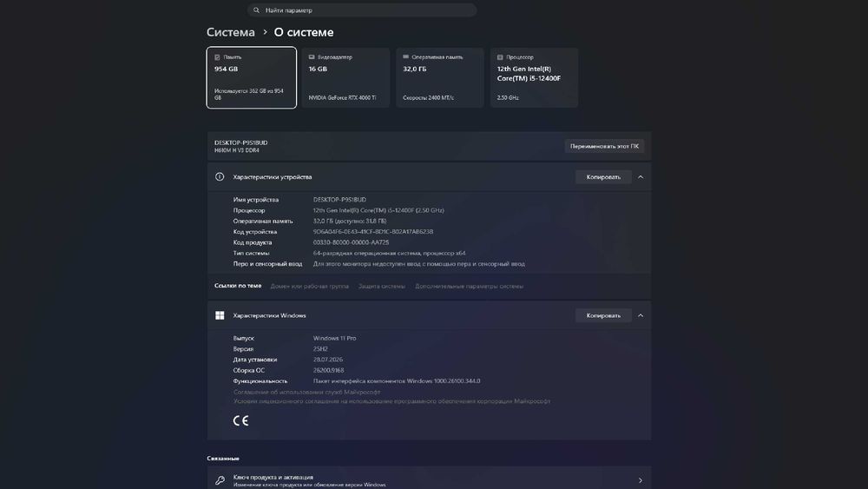Open the 'Память' 954 GB storage card

coord(252,77)
